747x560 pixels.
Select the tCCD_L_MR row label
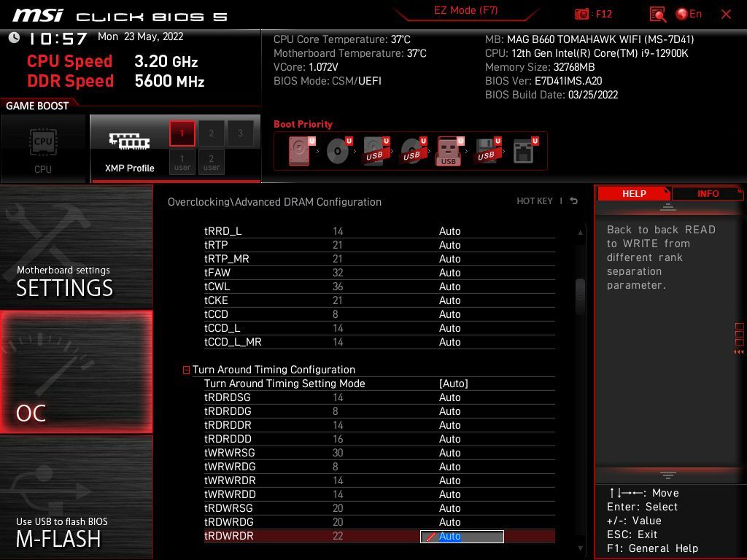pos(233,342)
